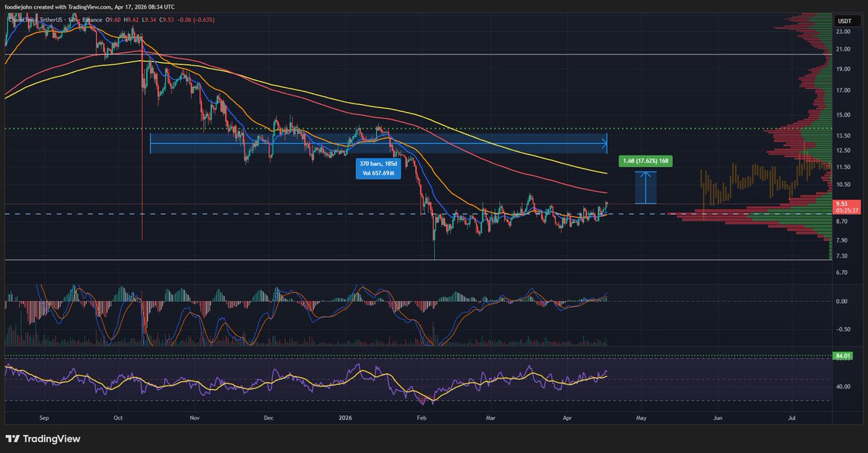Click the USDT currency label on price axis
The height and width of the screenshot is (453, 868).
(843, 20)
